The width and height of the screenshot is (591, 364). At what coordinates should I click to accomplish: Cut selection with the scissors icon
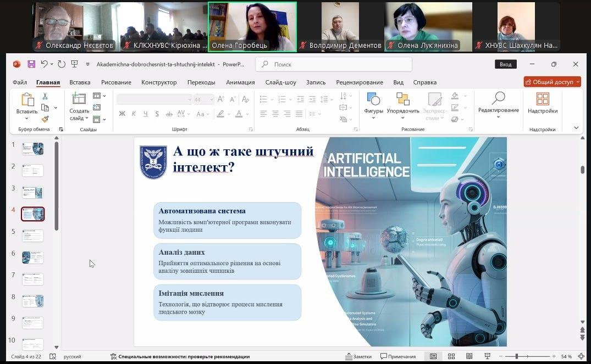click(x=45, y=96)
